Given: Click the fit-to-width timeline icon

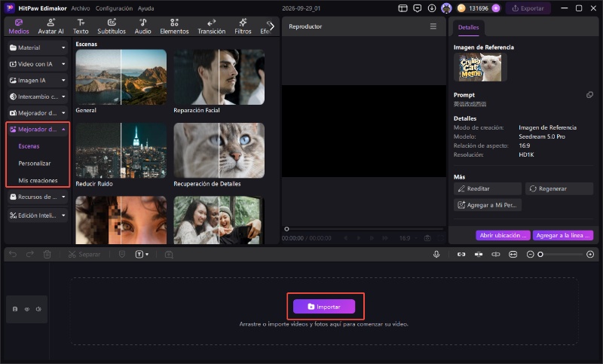Looking at the screenshot, I should (513, 254).
